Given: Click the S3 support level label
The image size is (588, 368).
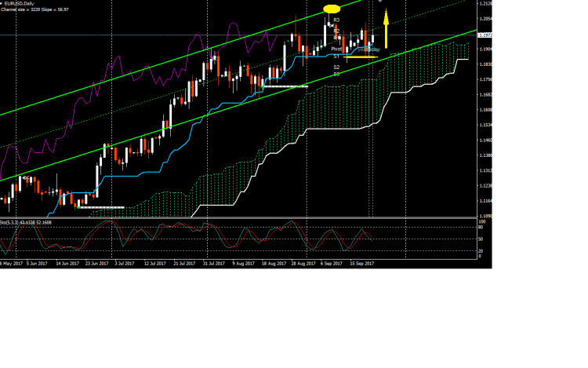Looking at the screenshot, I should pos(336,75).
